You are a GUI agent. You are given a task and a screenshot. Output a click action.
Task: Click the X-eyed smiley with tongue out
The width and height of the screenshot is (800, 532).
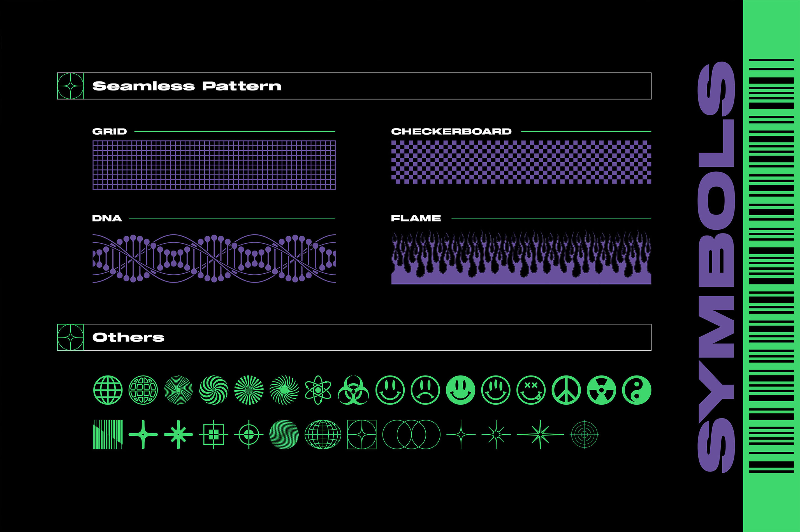click(531, 390)
